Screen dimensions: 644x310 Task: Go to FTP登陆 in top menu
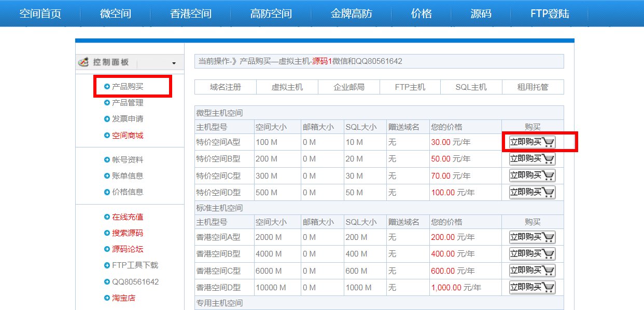[550, 14]
